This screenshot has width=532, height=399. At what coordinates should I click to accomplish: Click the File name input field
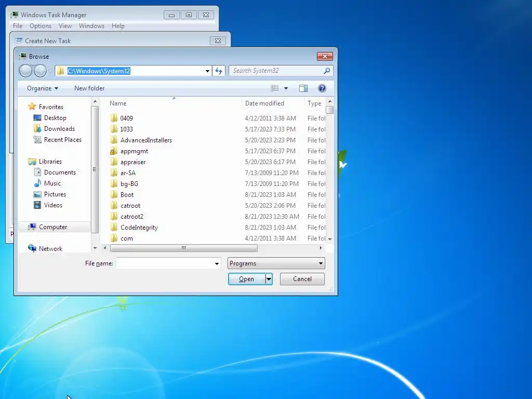[x=165, y=263]
